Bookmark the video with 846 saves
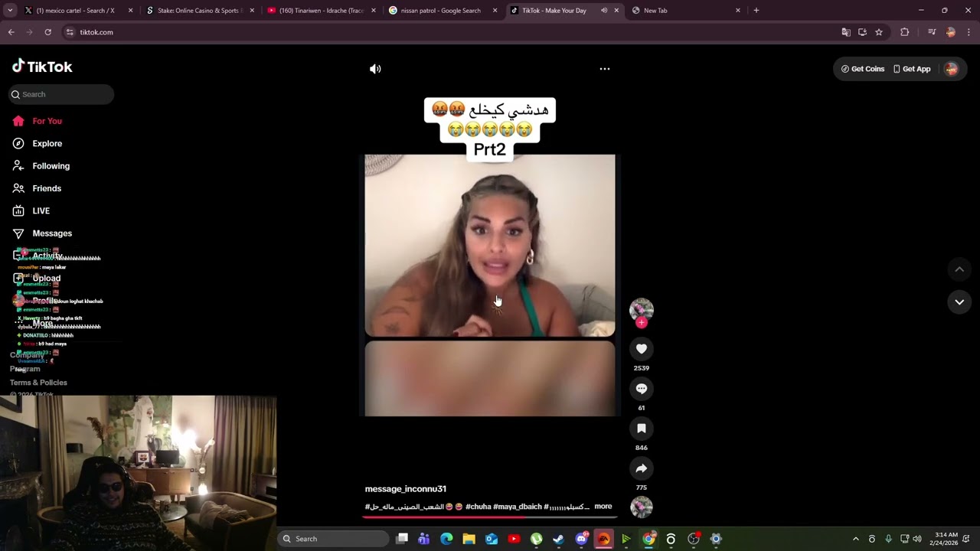This screenshot has height=551, width=980. point(642,429)
